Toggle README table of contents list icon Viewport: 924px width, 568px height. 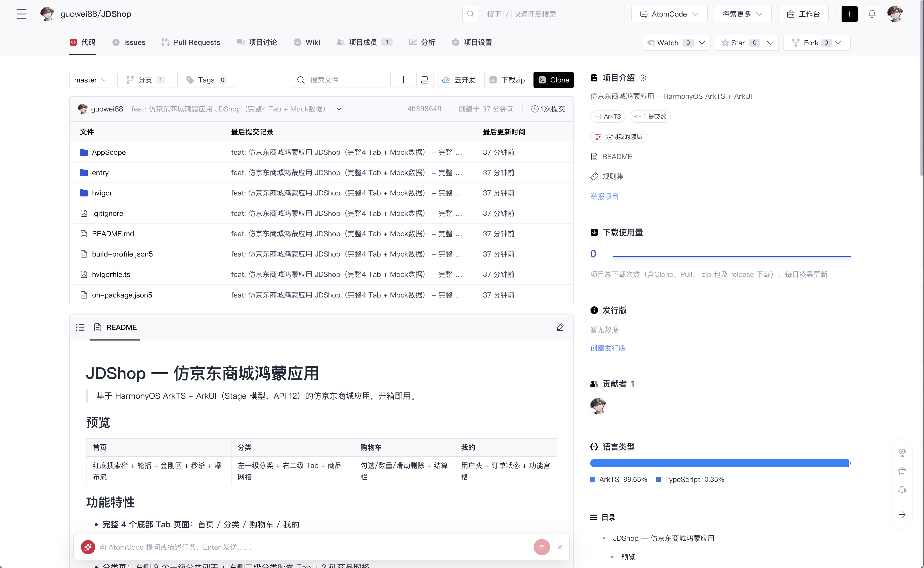(x=80, y=327)
